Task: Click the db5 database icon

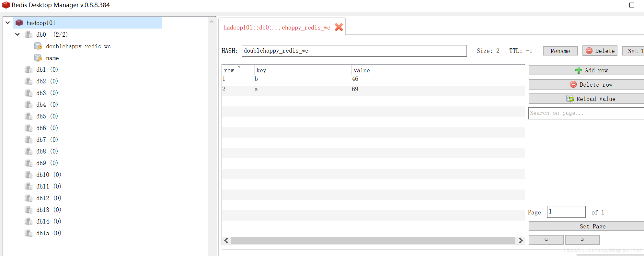Action: 29,116
